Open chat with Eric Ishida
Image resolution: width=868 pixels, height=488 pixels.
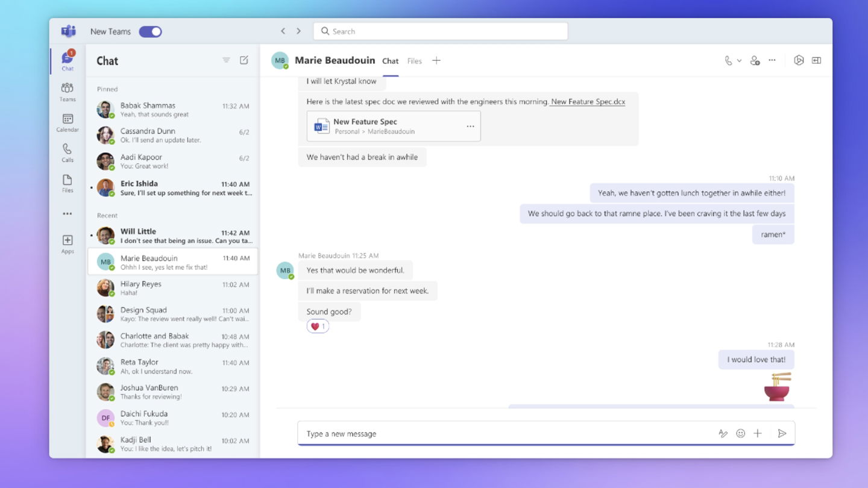click(x=173, y=188)
